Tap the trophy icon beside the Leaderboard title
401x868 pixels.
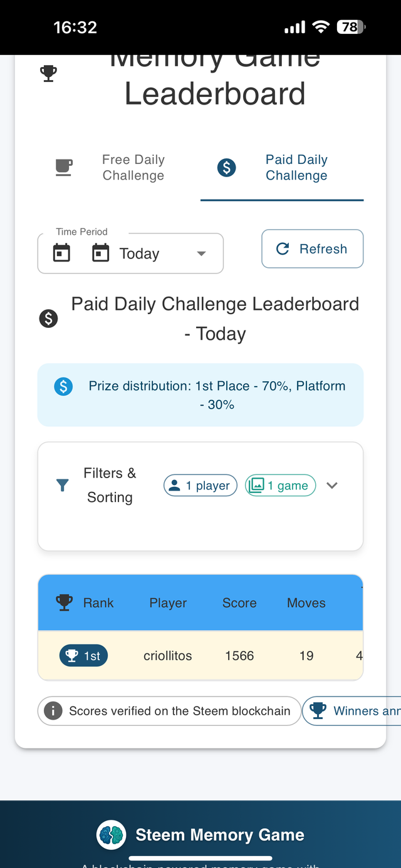48,74
